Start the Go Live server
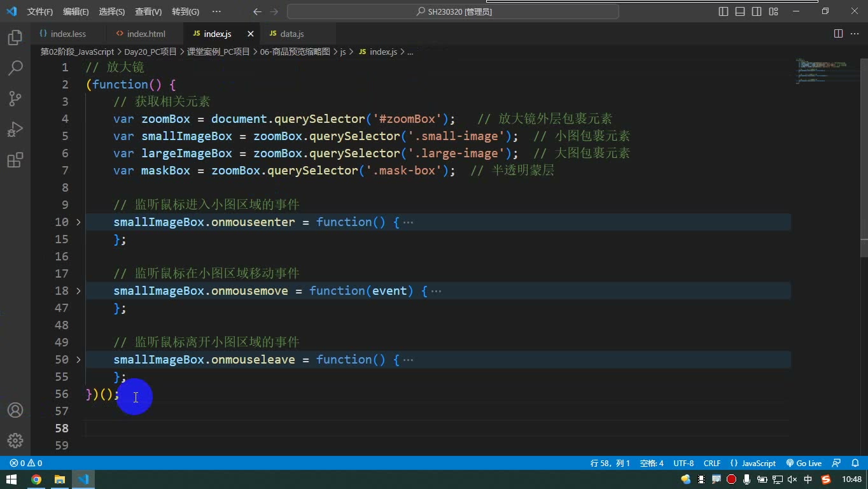868x489 pixels. coord(804,463)
